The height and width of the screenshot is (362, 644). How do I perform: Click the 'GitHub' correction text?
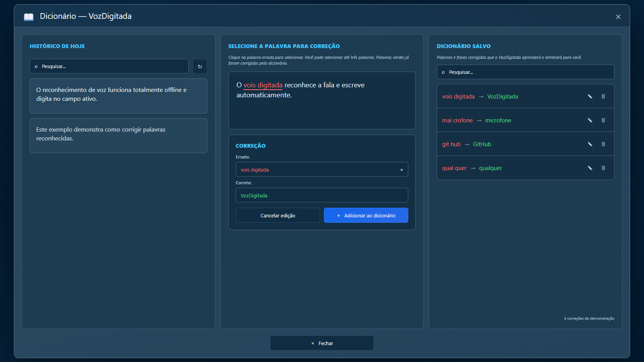(482, 144)
